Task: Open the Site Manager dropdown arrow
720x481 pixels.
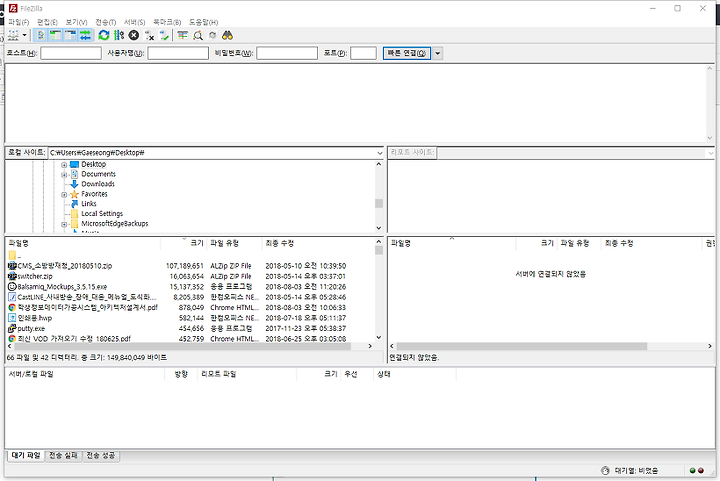Action: (25, 35)
